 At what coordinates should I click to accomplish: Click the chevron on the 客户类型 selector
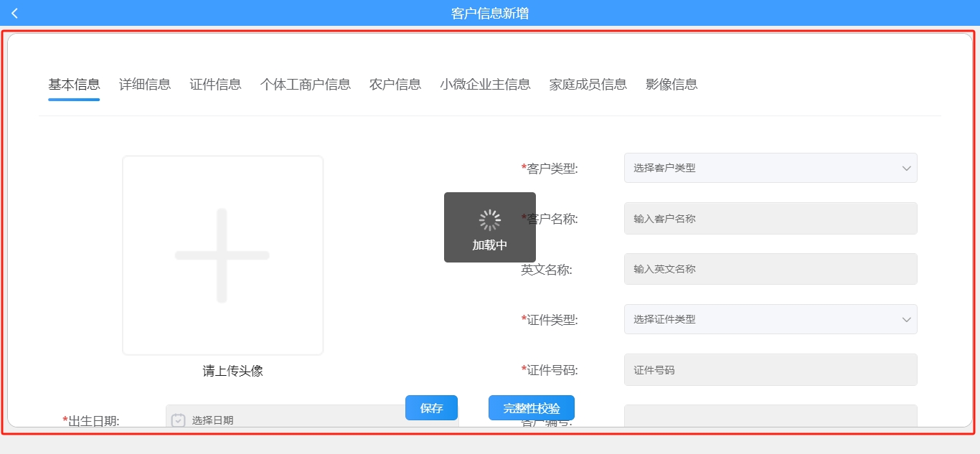[905, 168]
